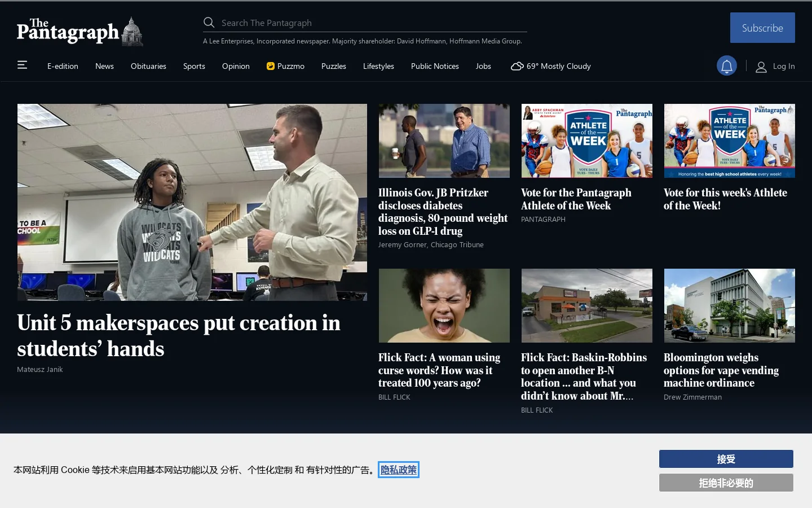Click The Pantagraph logo

click(x=80, y=31)
